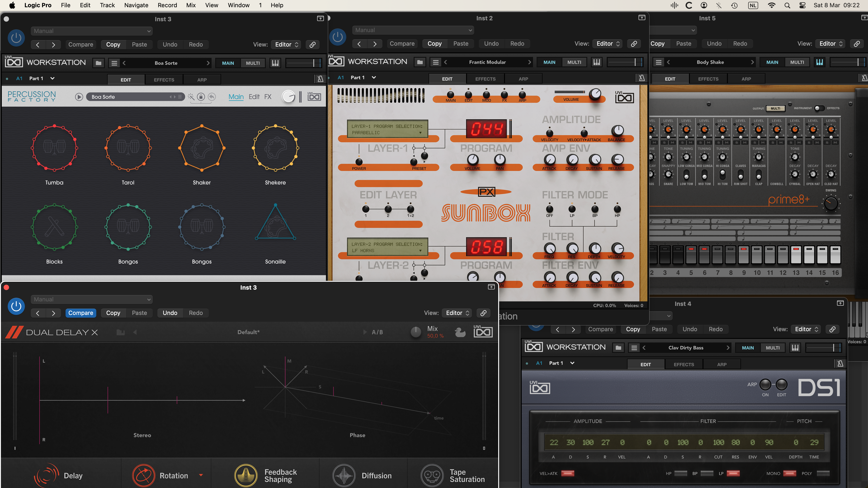The width and height of the screenshot is (868, 488).
Task: Click the duck icon in Dual Delay X
Action: coord(460,332)
